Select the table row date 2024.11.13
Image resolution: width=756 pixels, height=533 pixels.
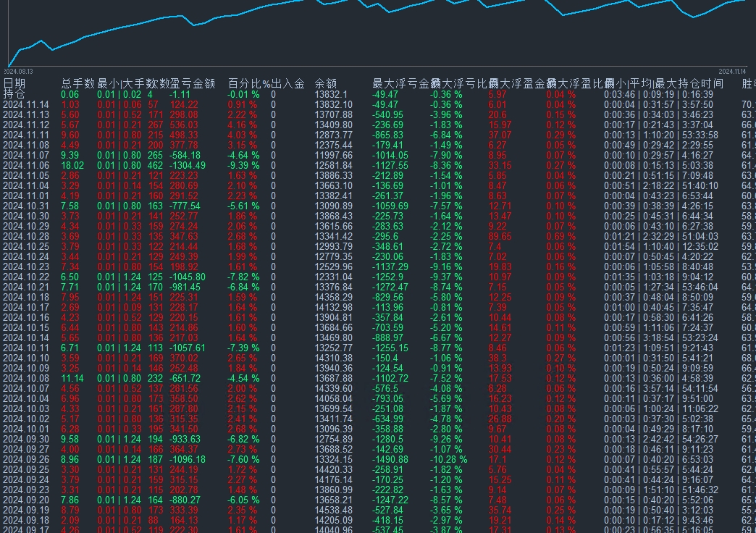coord(26,115)
